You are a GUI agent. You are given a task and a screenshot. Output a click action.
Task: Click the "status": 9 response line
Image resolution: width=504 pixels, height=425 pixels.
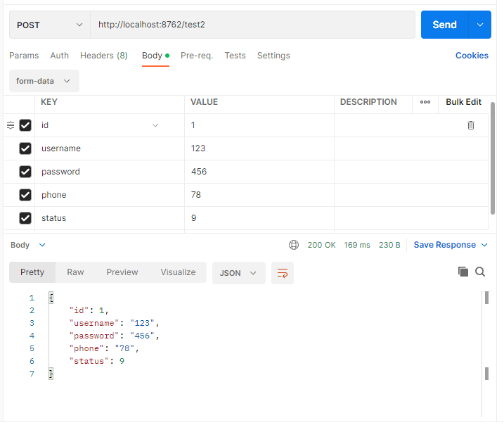click(x=97, y=361)
